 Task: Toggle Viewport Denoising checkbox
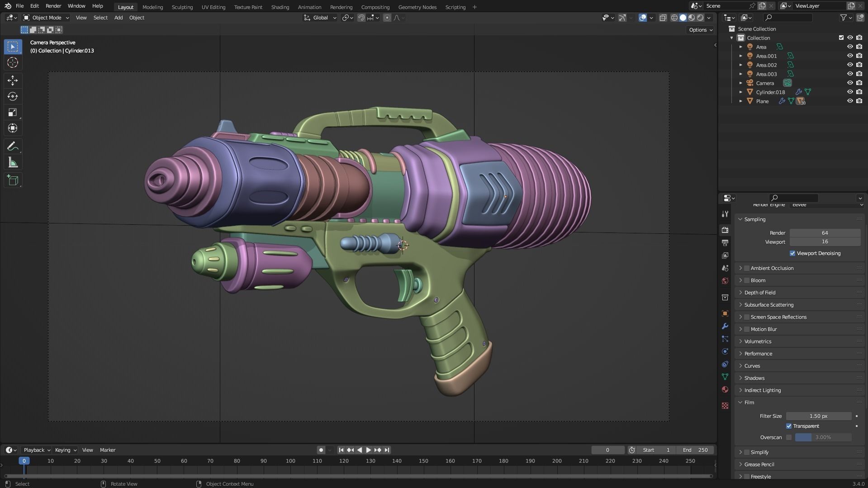coord(792,253)
